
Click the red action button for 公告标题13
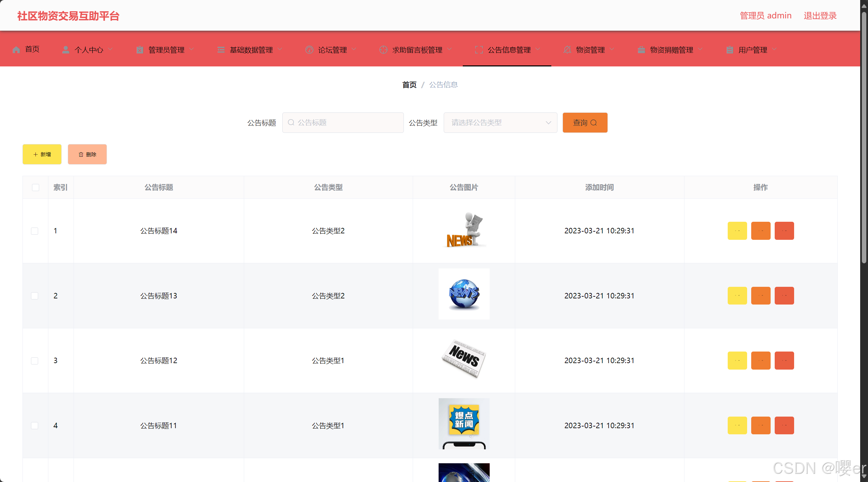[x=784, y=296]
